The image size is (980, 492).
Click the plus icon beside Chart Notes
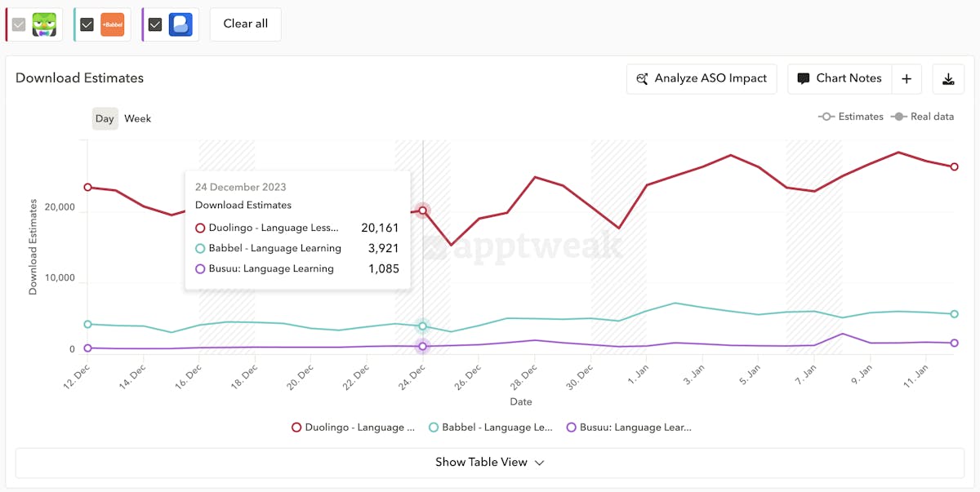(x=906, y=79)
